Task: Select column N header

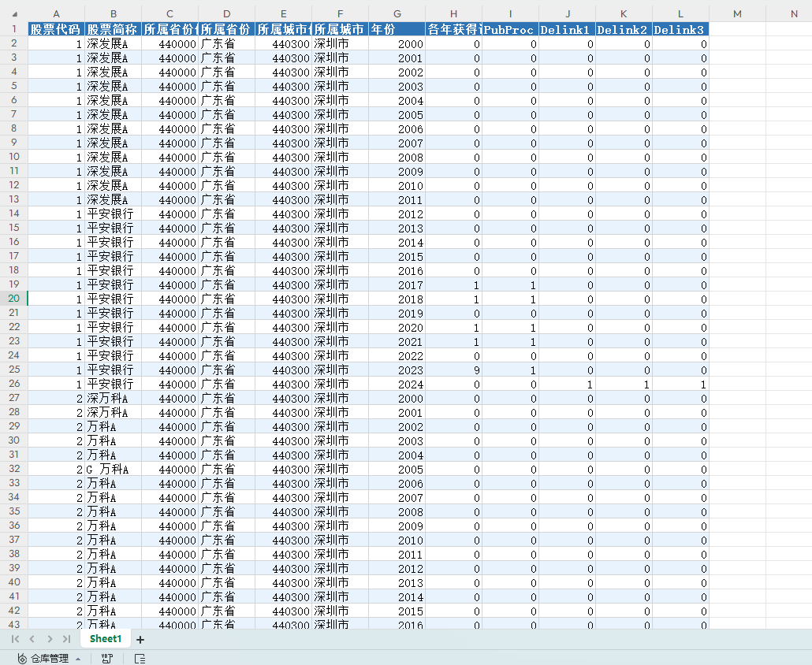Action: (788, 14)
